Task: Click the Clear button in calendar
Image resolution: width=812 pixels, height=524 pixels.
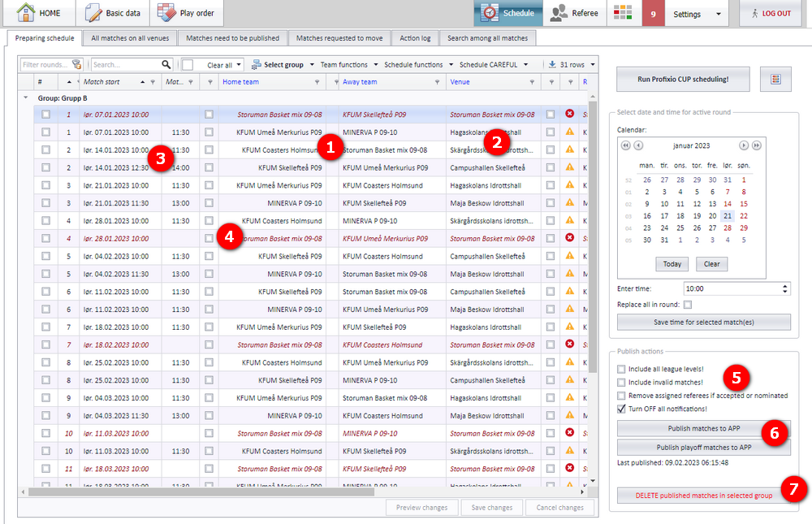Action: [711, 264]
